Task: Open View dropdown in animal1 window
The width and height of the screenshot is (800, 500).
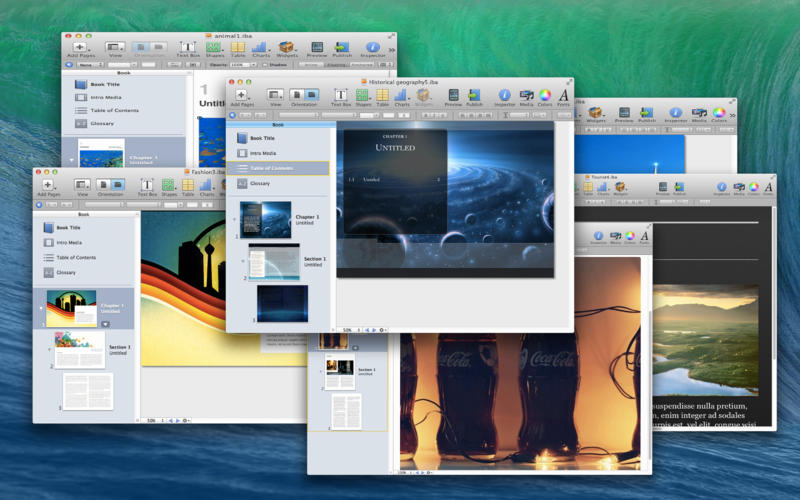Action: tap(115, 48)
